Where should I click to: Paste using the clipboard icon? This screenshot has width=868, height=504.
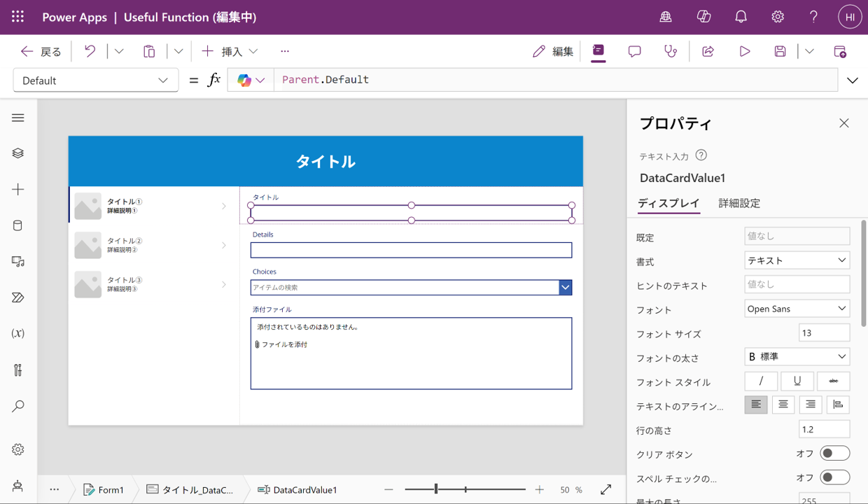pos(149,51)
